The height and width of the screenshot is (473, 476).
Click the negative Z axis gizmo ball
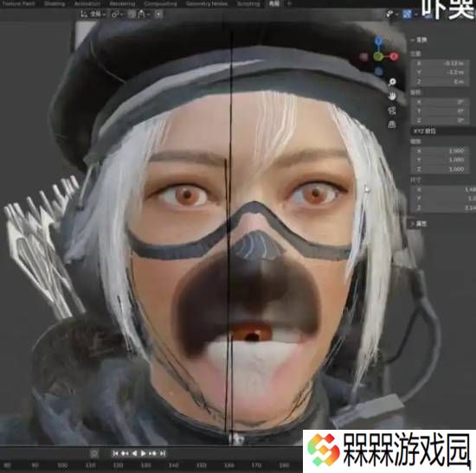point(378,72)
